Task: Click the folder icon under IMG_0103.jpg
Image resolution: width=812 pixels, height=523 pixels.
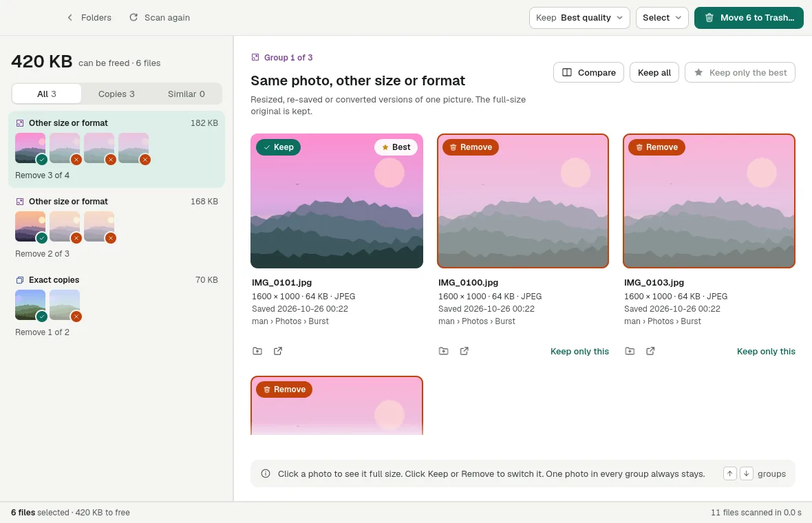Action: [630, 351]
